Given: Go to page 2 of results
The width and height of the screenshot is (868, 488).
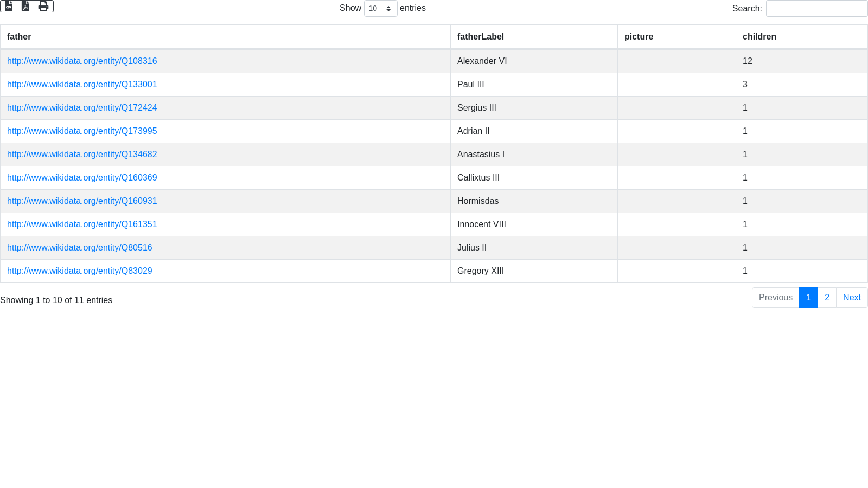Looking at the screenshot, I should (x=827, y=298).
